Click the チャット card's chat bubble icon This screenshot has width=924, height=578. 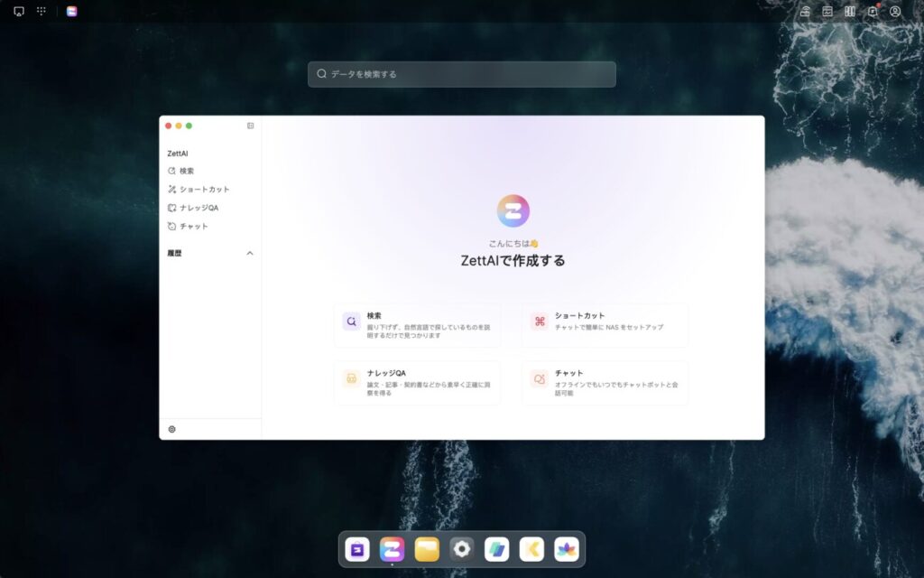tap(539, 379)
